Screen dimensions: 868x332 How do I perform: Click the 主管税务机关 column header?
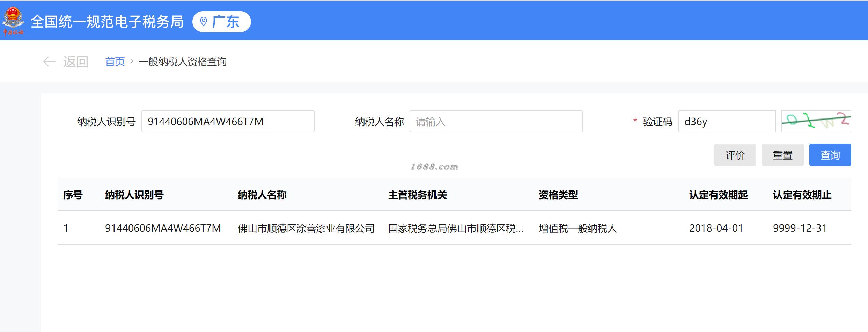pos(418,195)
